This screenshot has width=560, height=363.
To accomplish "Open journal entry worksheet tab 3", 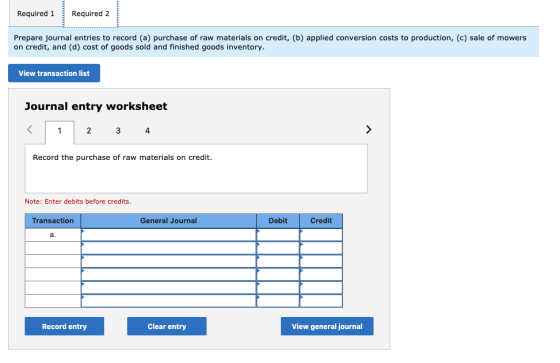I will click(x=118, y=131).
